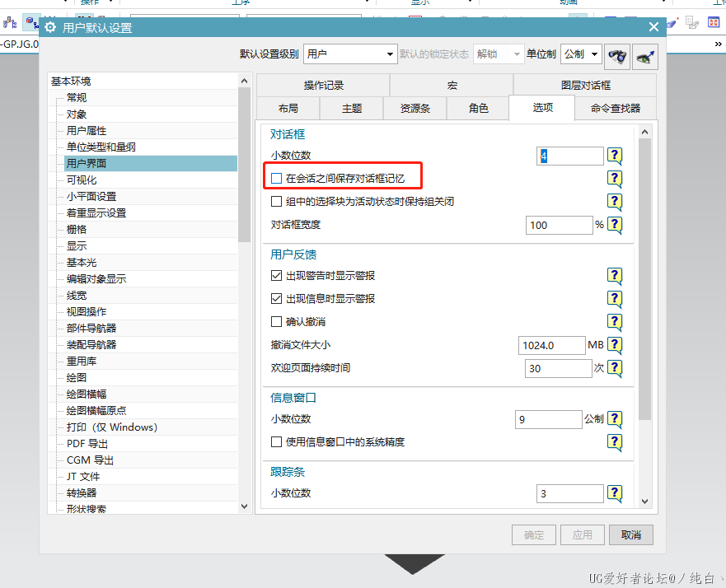Select 常规 in the category tree
The height and width of the screenshot is (588, 726).
click(x=77, y=98)
